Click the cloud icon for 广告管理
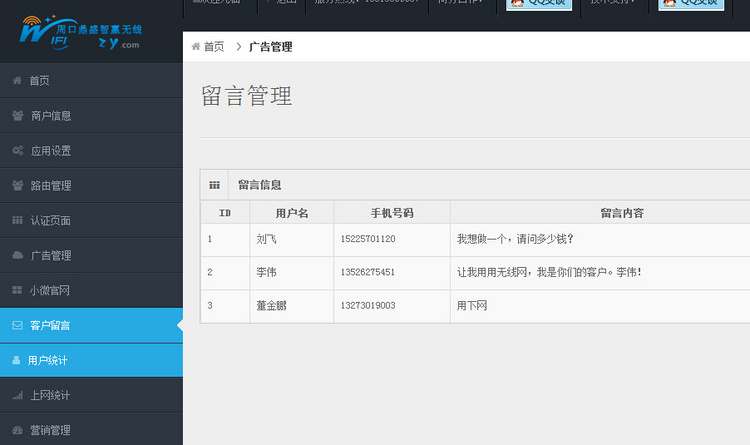 click(x=18, y=255)
